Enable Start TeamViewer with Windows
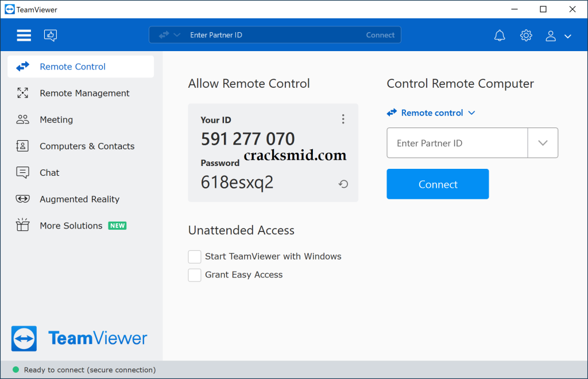Screen dimensions: 588x379 (x=195, y=257)
